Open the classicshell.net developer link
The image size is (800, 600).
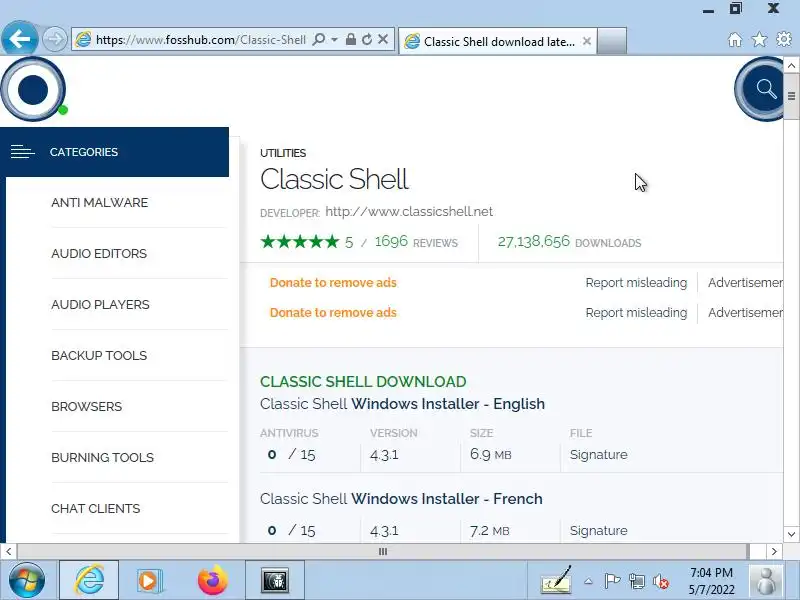pyautogui.click(x=409, y=211)
